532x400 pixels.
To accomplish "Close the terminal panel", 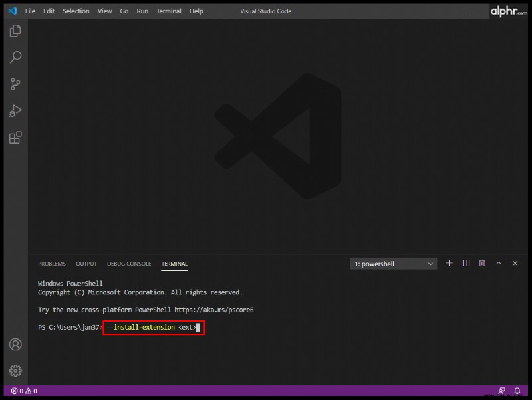I will click(515, 263).
